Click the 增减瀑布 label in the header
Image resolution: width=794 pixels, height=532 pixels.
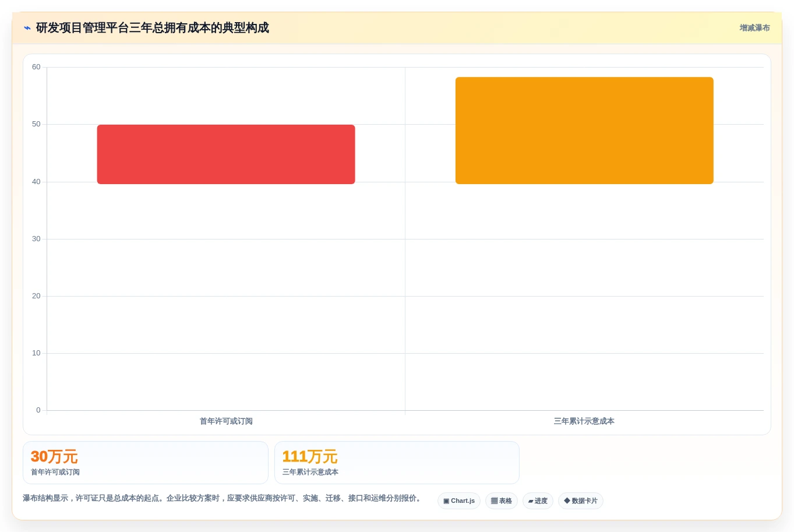tap(754, 28)
